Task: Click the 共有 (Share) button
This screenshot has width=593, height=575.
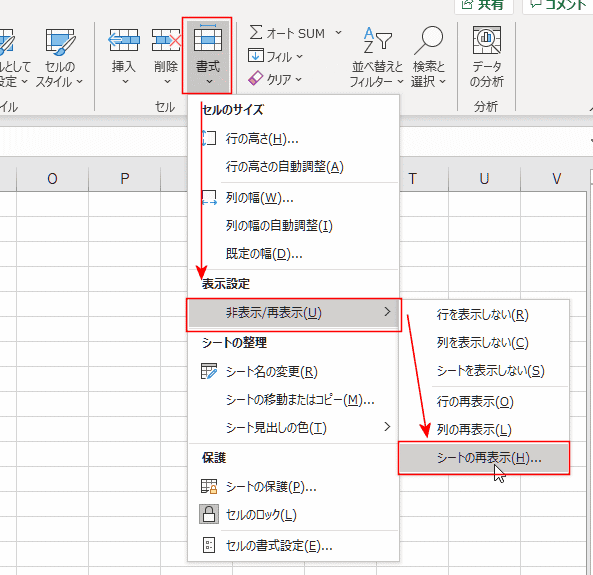Action: click(484, 5)
